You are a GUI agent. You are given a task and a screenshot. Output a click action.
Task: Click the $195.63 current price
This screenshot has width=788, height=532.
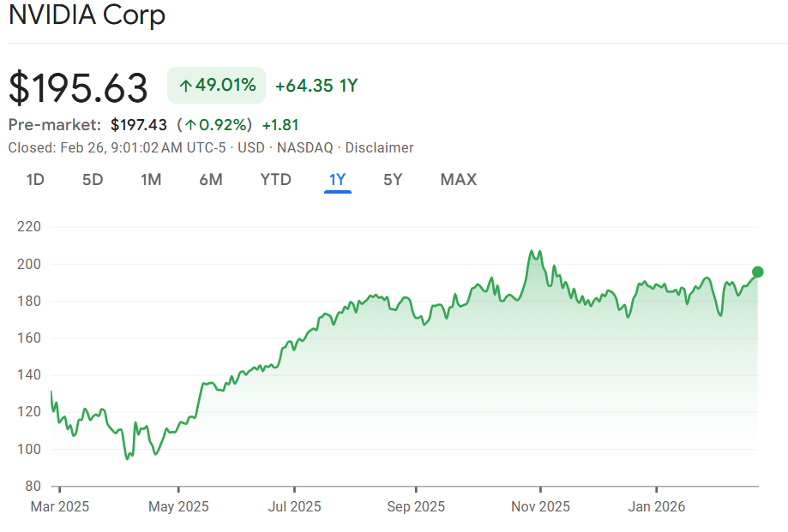coord(78,87)
